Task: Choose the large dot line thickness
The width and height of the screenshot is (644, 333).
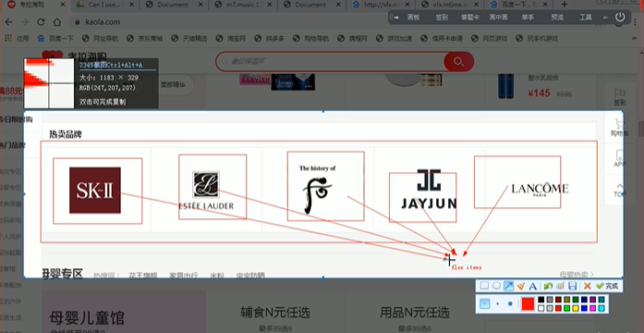Action: tap(510, 303)
